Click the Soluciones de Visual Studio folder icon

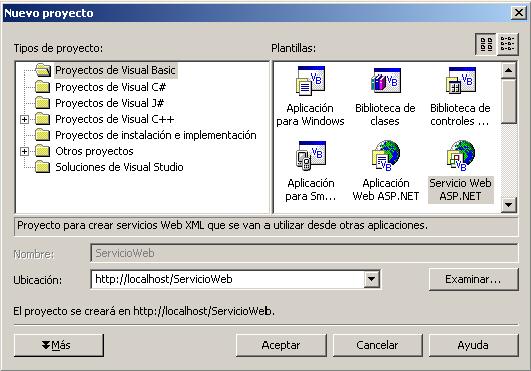point(43,167)
